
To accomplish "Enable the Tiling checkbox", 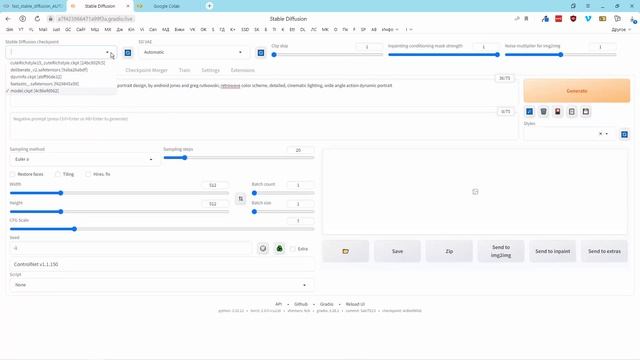I will (58, 174).
